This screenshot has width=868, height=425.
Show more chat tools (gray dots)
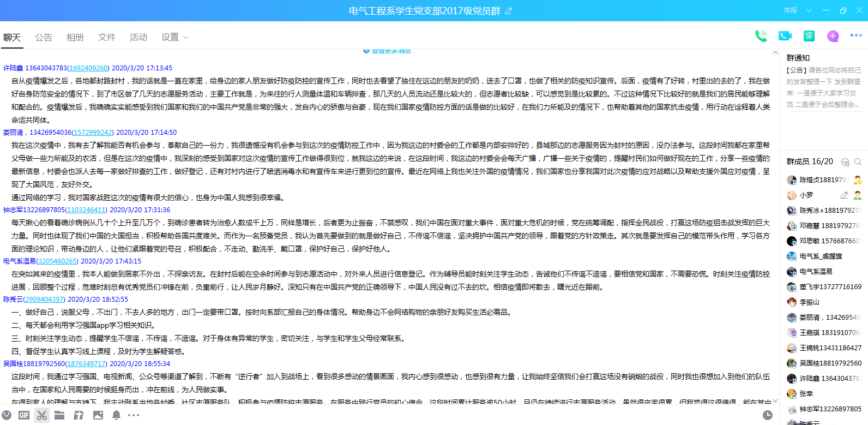coord(134,415)
